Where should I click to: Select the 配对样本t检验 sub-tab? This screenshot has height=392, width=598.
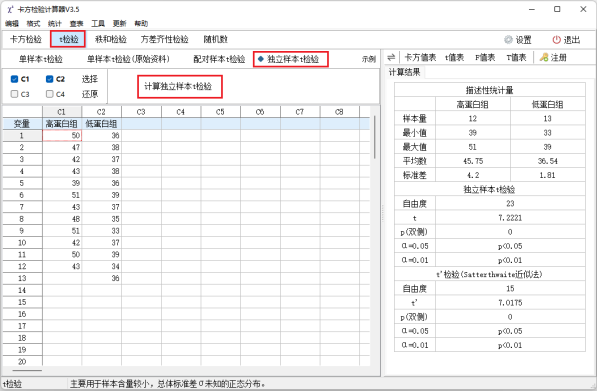(219, 59)
